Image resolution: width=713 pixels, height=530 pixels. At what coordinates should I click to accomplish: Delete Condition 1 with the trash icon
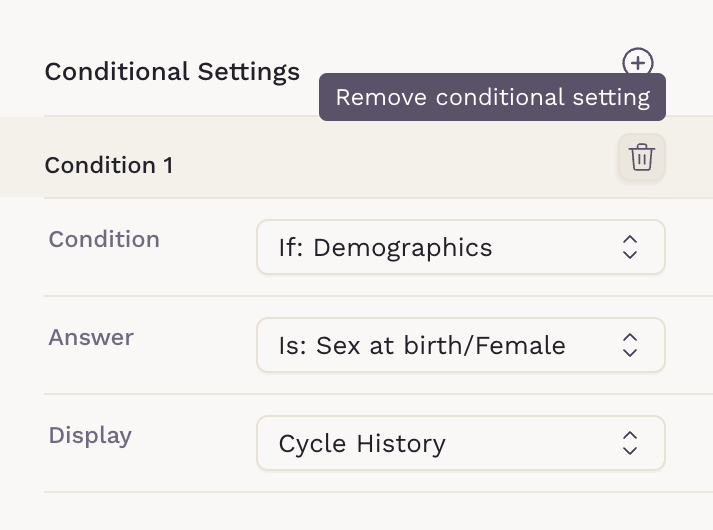coord(641,158)
